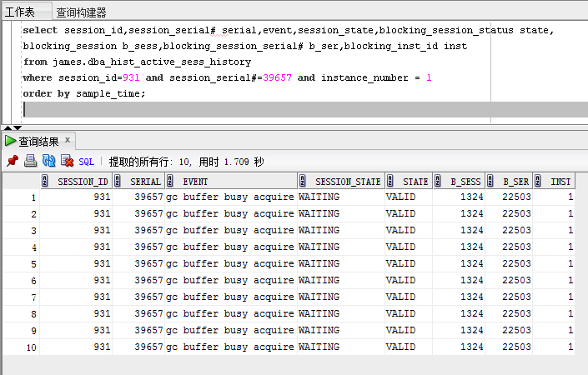Click the red pin icon in results toolbar
This screenshot has width=588, height=375.
[13, 161]
